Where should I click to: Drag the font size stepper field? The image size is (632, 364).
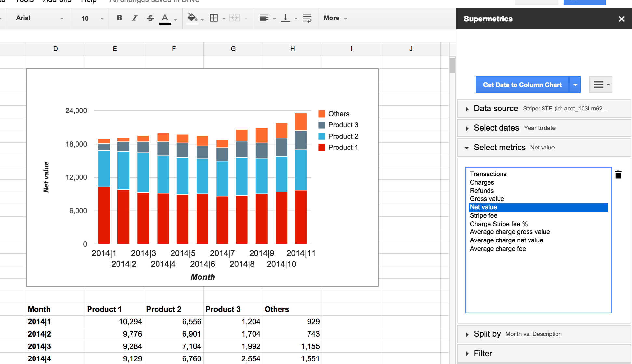[83, 17]
